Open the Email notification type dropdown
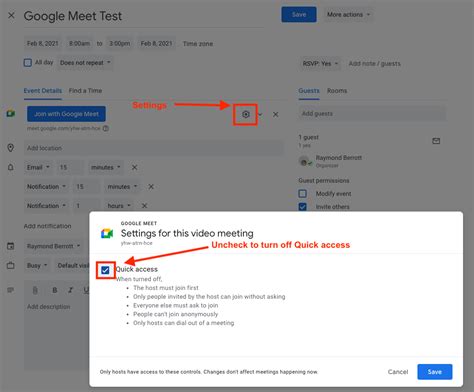Viewport: 474px width, 392px height. coord(38,167)
